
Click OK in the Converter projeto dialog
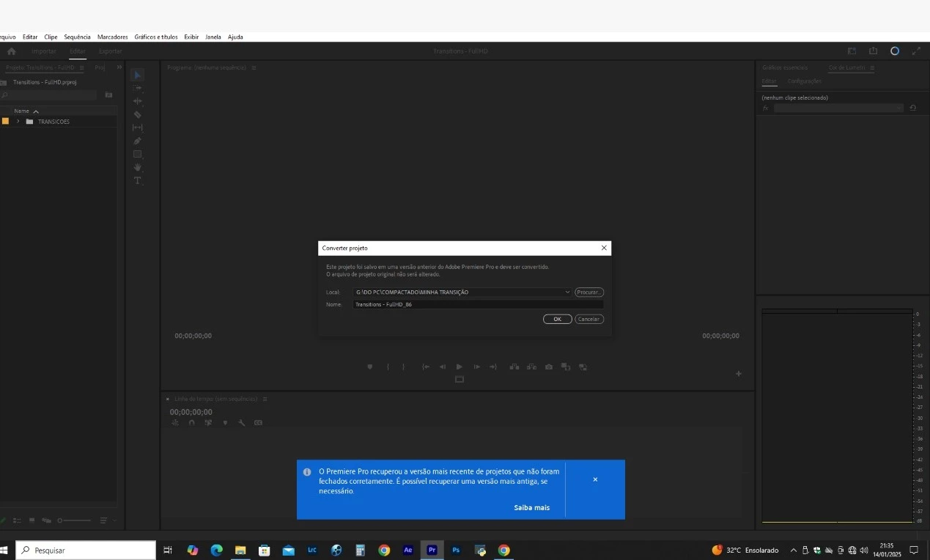click(558, 319)
